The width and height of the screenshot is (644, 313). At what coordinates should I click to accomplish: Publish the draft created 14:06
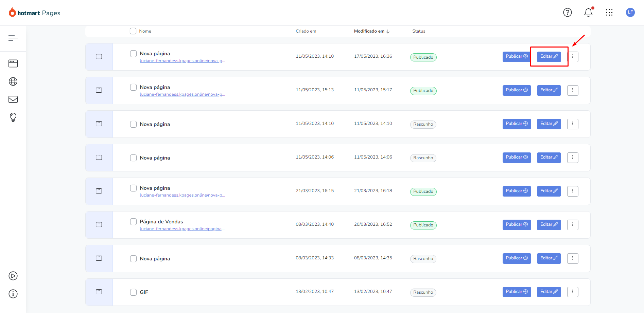517,158
